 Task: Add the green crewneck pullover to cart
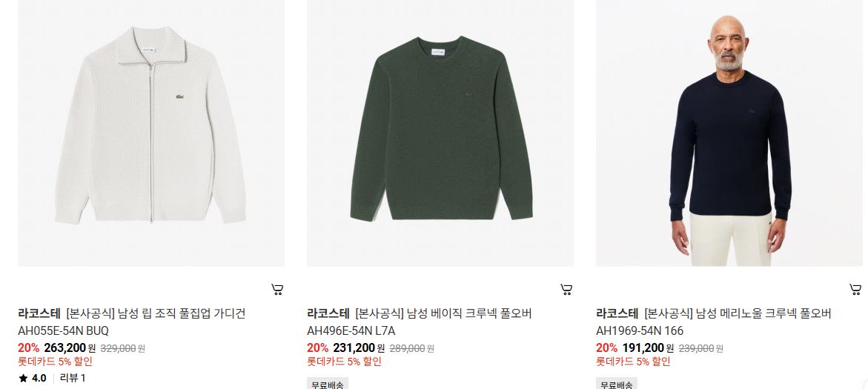point(566,290)
